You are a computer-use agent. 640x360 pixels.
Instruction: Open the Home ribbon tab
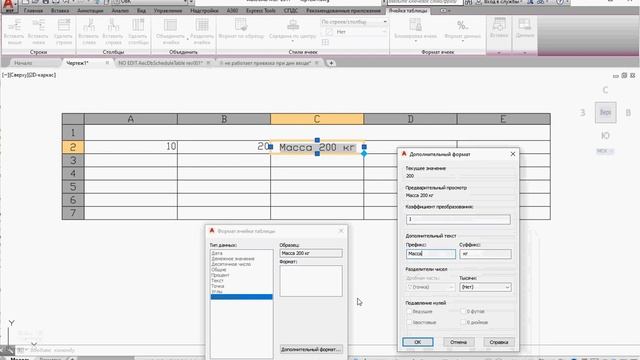(x=33, y=11)
